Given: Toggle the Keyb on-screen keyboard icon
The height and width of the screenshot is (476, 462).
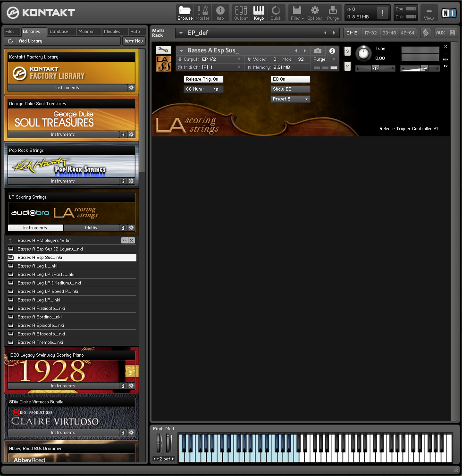Looking at the screenshot, I should pos(259,13).
